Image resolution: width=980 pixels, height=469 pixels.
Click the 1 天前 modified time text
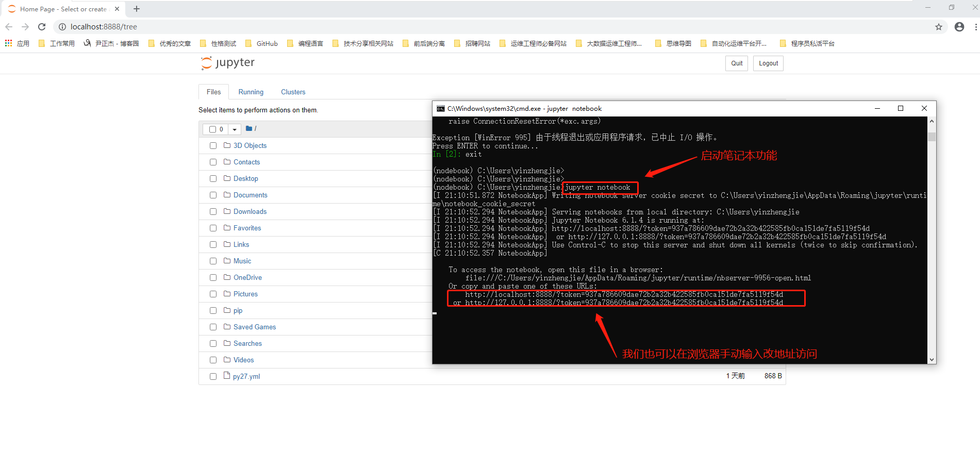(736, 376)
